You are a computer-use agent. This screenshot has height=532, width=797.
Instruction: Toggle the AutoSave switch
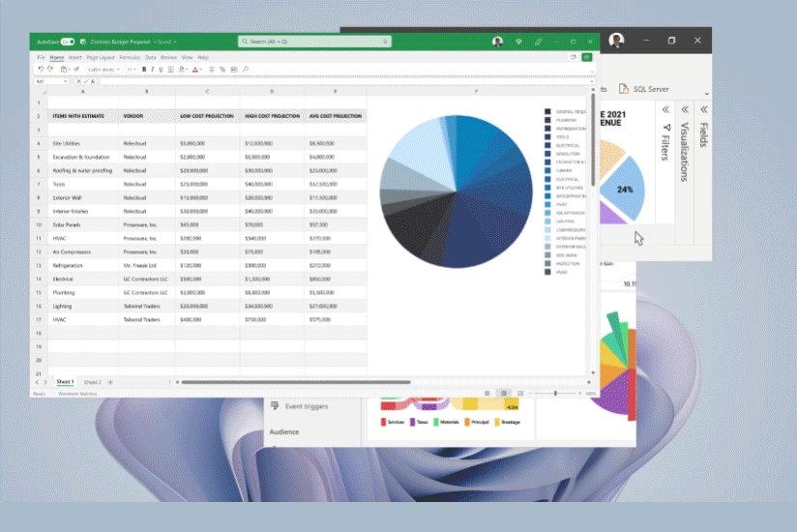[67, 43]
